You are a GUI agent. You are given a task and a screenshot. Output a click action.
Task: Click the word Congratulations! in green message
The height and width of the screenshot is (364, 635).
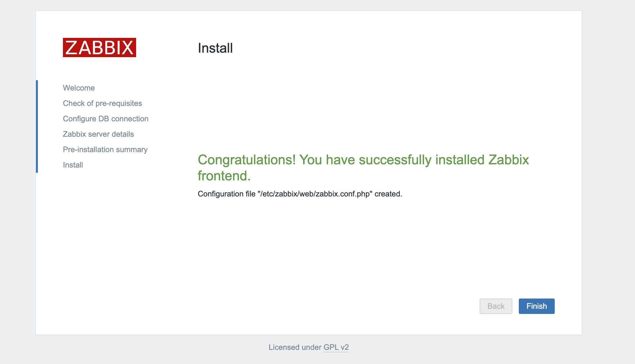246,160
